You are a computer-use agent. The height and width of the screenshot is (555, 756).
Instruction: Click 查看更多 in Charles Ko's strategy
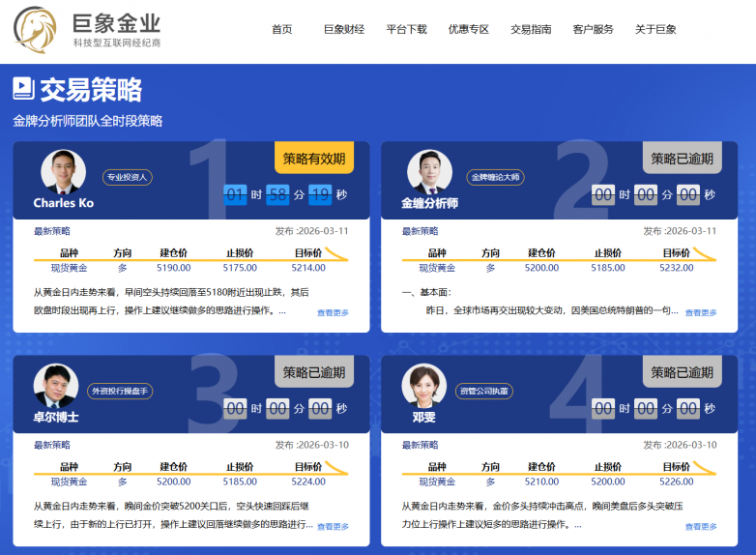click(333, 313)
